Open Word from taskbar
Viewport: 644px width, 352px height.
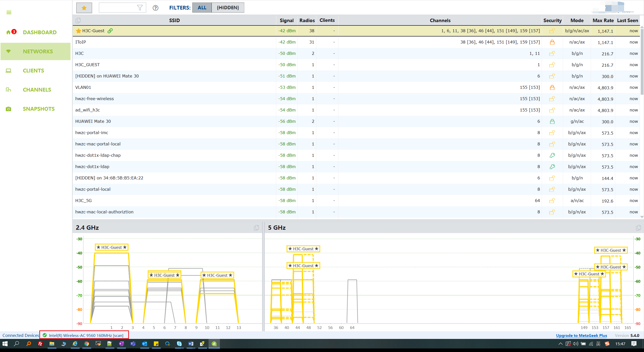[x=191, y=344]
